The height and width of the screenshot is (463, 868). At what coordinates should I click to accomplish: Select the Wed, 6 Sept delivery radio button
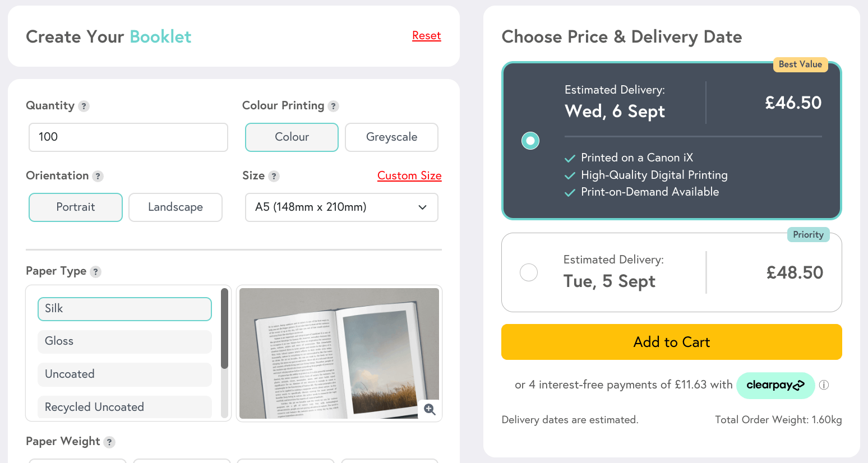click(x=530, y=140)
